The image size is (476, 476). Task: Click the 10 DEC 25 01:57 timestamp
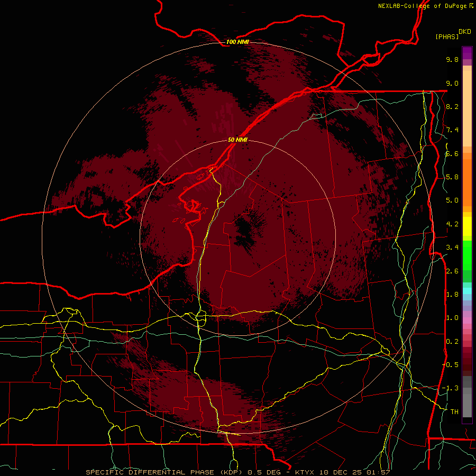[x=354, y=472]
